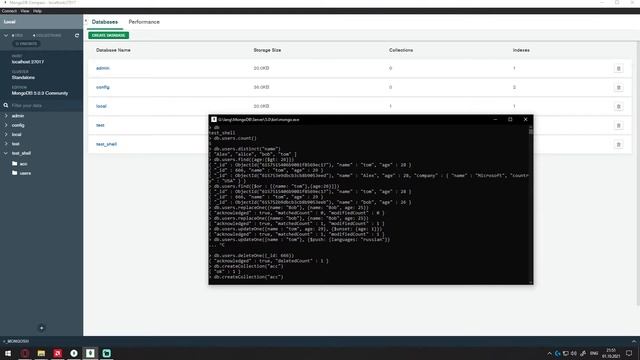
Task: Delete the test database with its trash icon
Action: (x=618, y=125)
